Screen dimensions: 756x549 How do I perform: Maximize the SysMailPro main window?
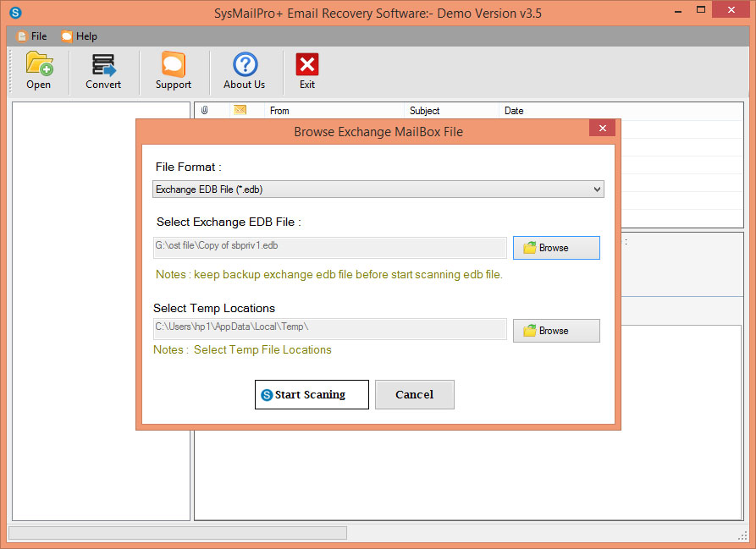click(x=701, y=9)
